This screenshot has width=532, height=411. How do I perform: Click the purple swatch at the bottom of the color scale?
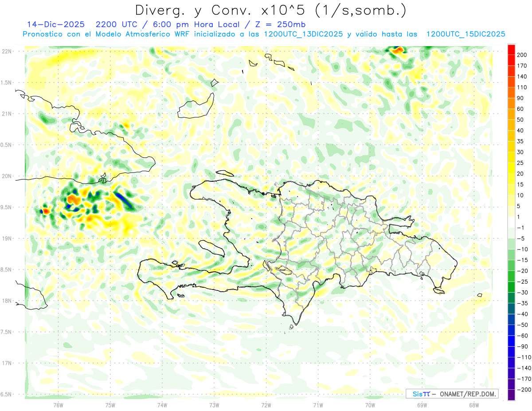click(x=511, y=395)
